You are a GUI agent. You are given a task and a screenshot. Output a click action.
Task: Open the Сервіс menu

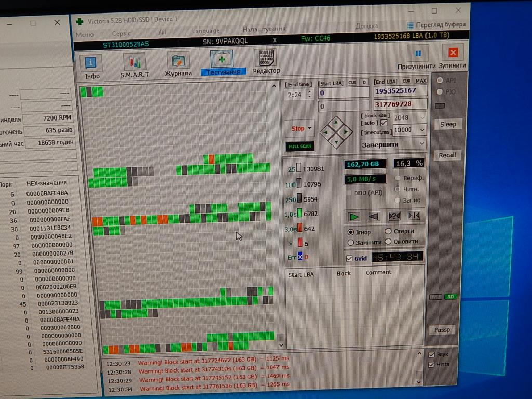(x=121, y=33)
